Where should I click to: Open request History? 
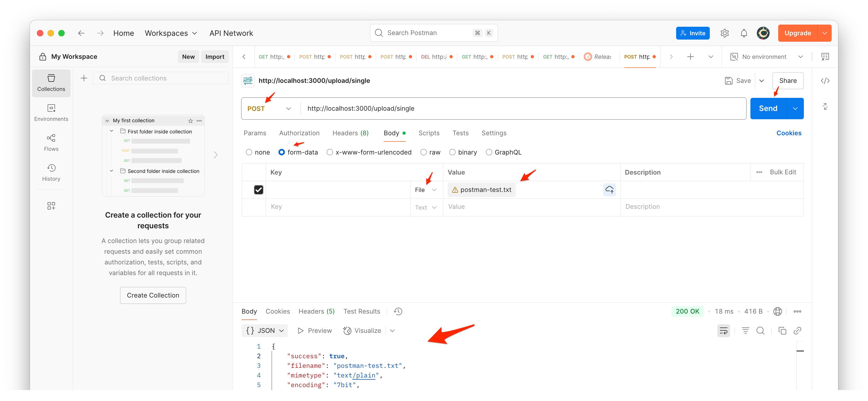[51, 172]
